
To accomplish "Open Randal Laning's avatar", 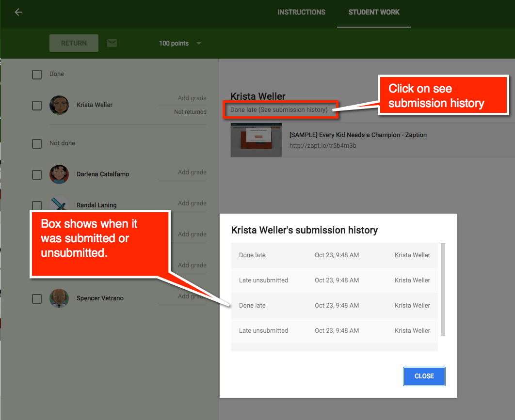I will [59, 203].
